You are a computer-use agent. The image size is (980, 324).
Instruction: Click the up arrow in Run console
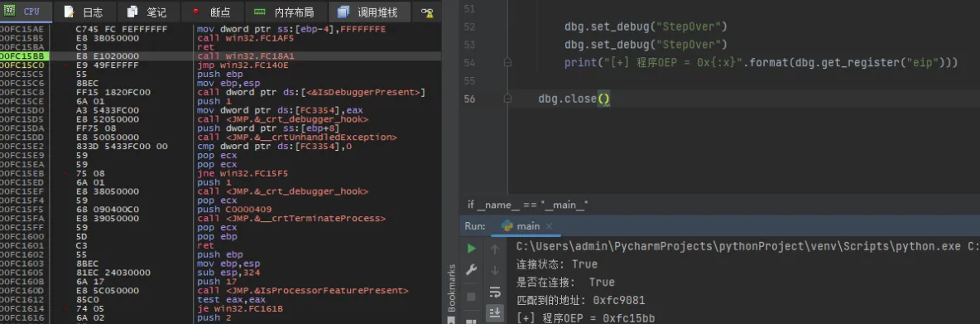[x=494, y=249]
